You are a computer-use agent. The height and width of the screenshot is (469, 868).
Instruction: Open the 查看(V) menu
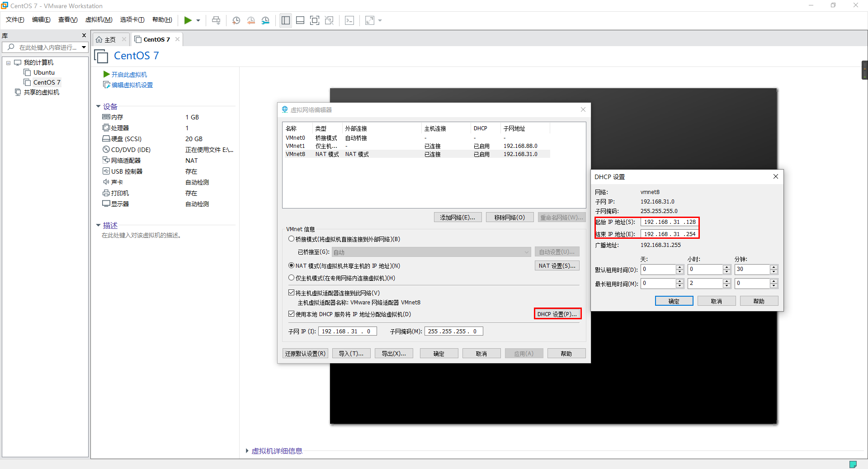(68, 19)
